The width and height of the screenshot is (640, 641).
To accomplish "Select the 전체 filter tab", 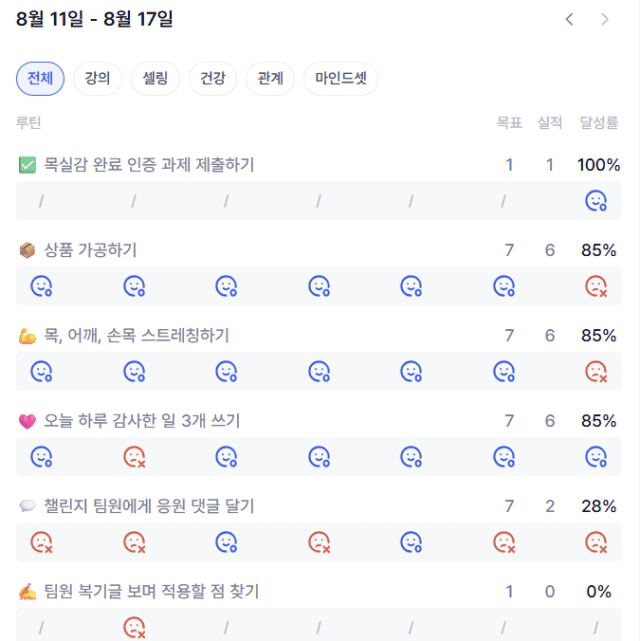I will pyautogui.click(x=40, y=78).
